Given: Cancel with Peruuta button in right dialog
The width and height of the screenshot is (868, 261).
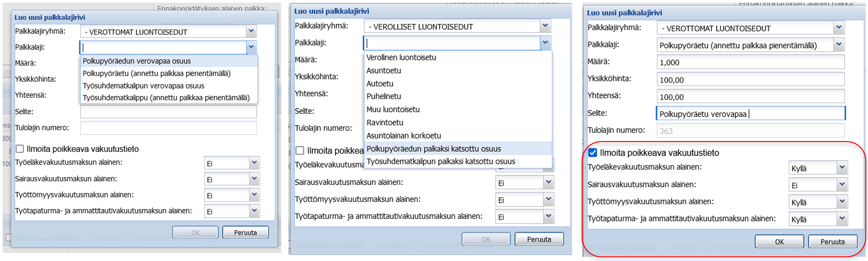Looking at the screenshot, I should pyautogui.click(x=832, y=242).
